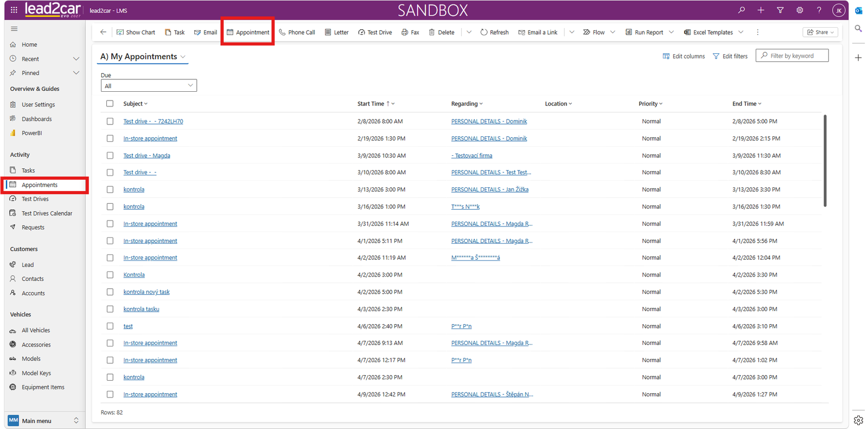Click the Edit filters button

pyautogui.click(x=730, y=56)
